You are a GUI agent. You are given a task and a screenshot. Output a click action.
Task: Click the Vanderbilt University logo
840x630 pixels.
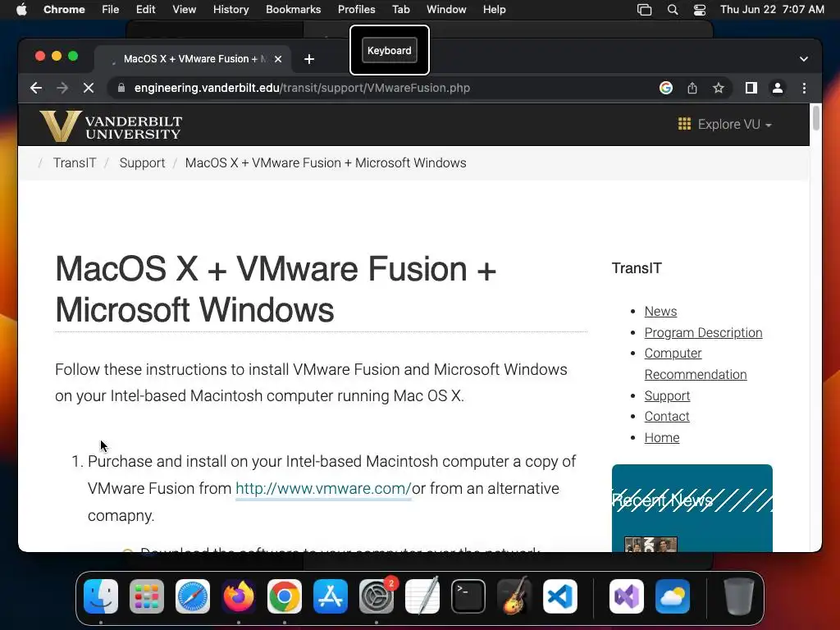(111, 126)
